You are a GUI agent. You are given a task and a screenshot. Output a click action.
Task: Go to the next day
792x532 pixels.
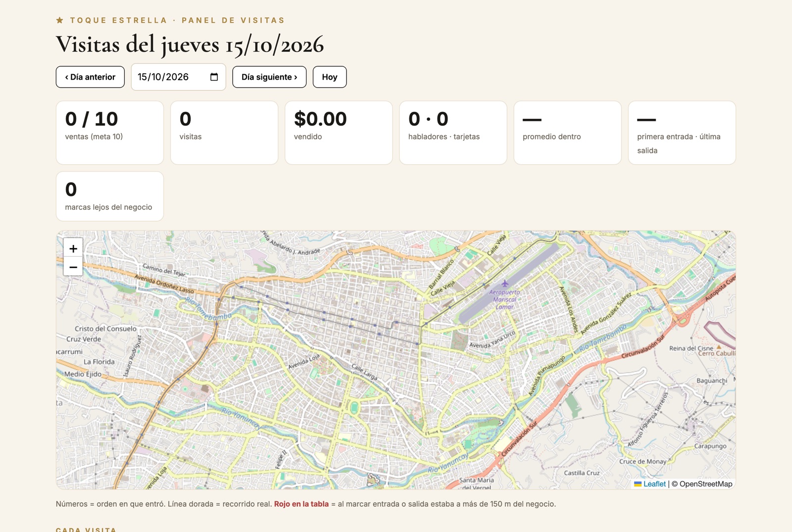point(269,77)
